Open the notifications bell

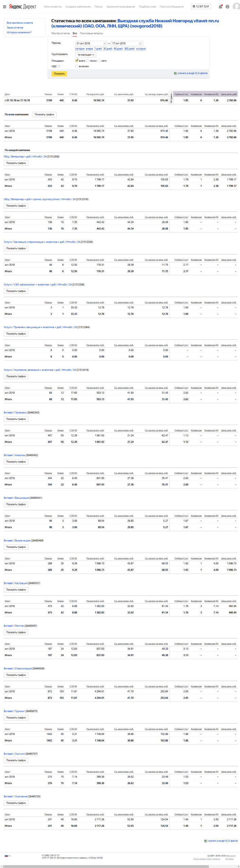[221, 6]
